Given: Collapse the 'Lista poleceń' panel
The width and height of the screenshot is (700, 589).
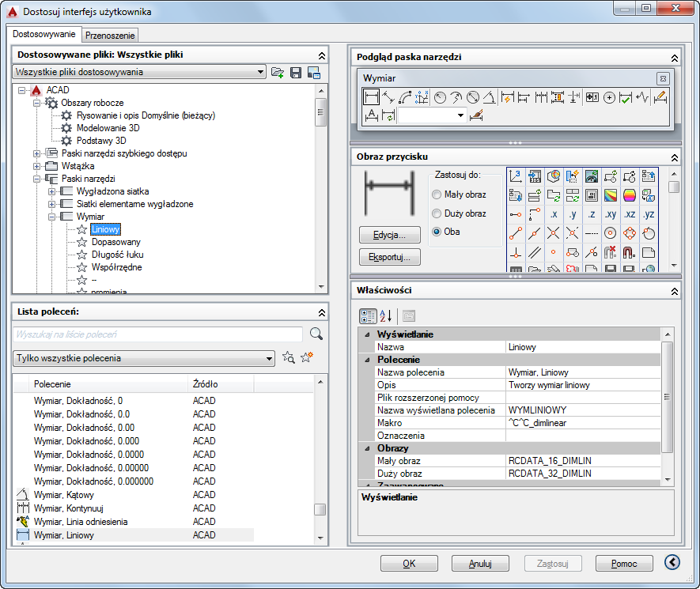Looking at the screenshot, I should click(321, 312).
